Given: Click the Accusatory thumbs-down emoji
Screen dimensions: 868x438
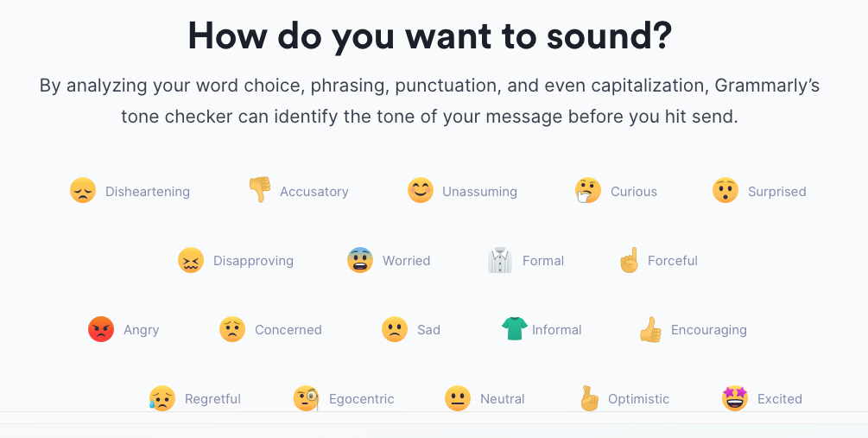Looking at the screenshot, I should [259, 190].
